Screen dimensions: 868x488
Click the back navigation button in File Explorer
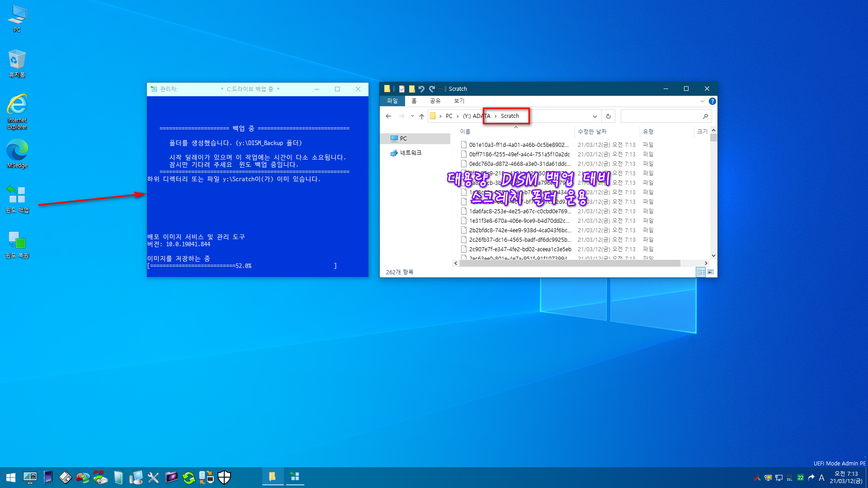[389, 116]
